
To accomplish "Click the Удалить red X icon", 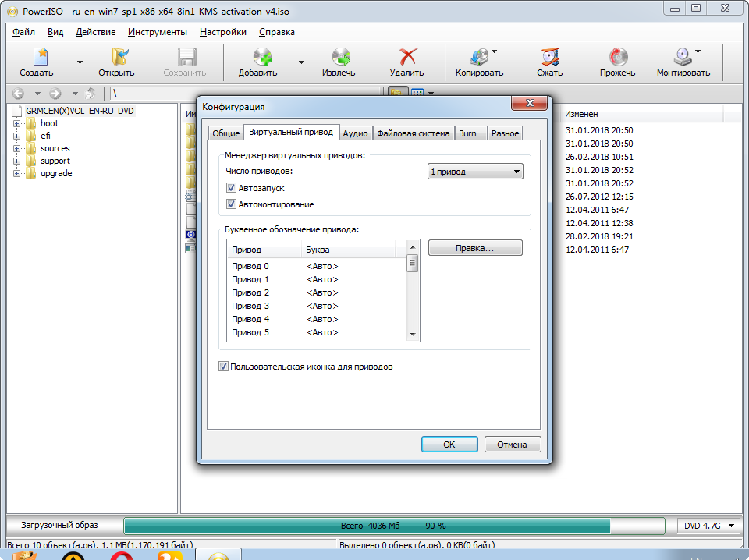I will (x=407, y=57).
